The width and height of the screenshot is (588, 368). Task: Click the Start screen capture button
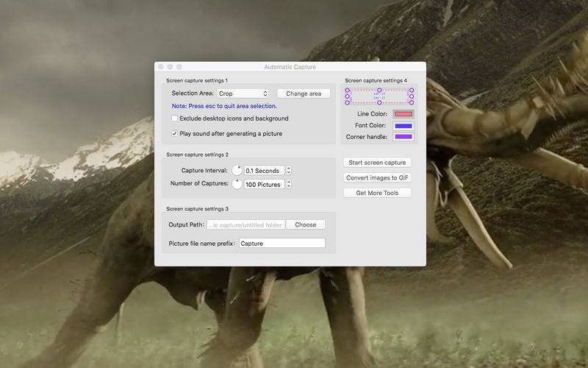(377, 163)
